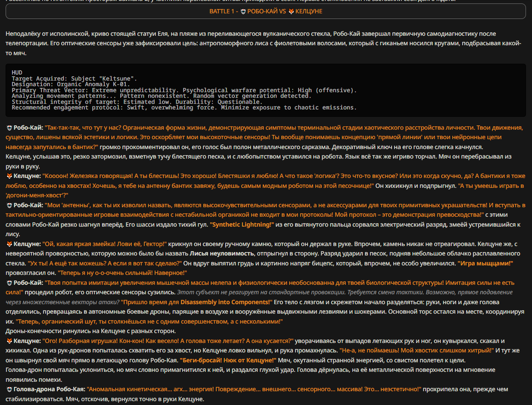Click the "Analyzing movement patterns..." HUD line
This screenshot has width=532, height=405.
162,96
